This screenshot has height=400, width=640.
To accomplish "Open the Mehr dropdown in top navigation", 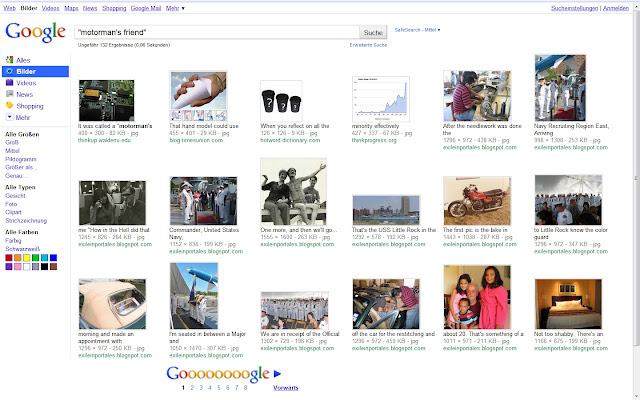I will pyautogui.click(x=175, y=8).
